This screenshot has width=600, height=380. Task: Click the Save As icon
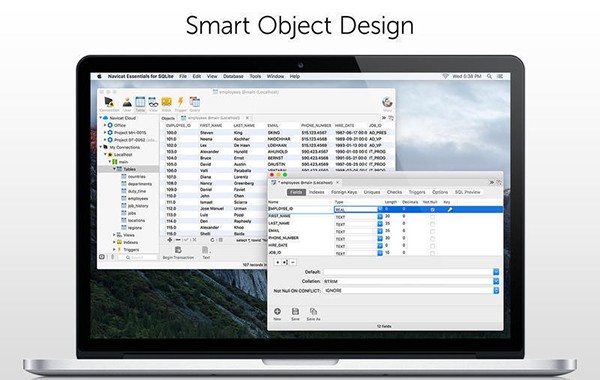[x=313, y=312]
